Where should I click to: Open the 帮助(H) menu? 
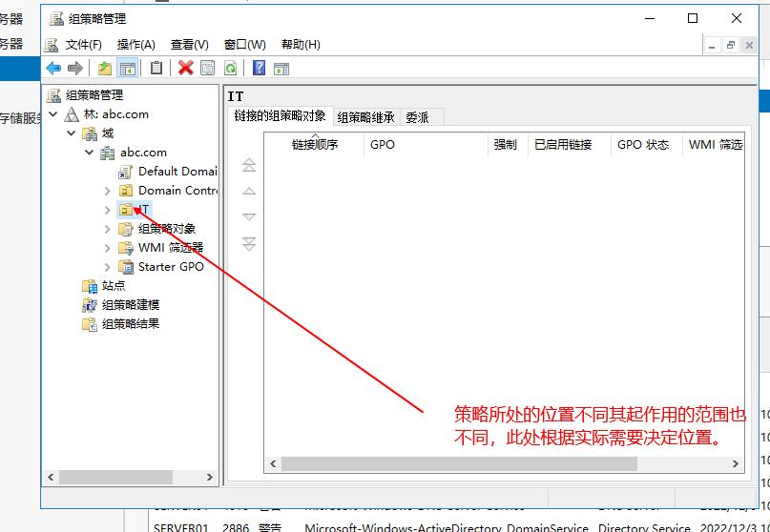coord(301,45)
